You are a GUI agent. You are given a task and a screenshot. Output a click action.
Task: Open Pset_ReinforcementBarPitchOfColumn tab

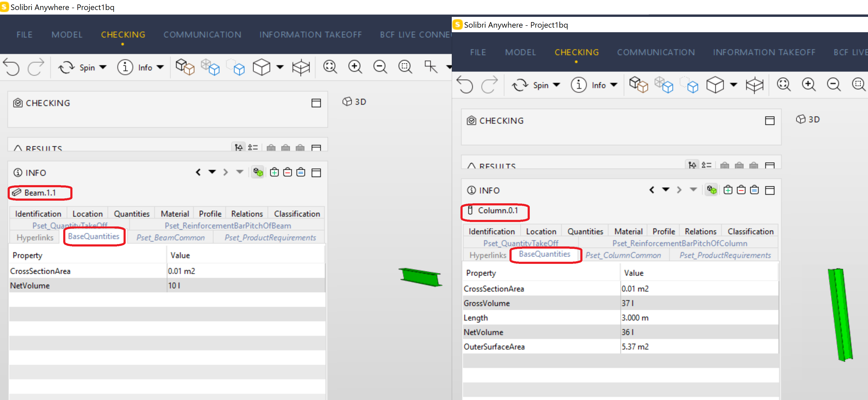(680, 243)
